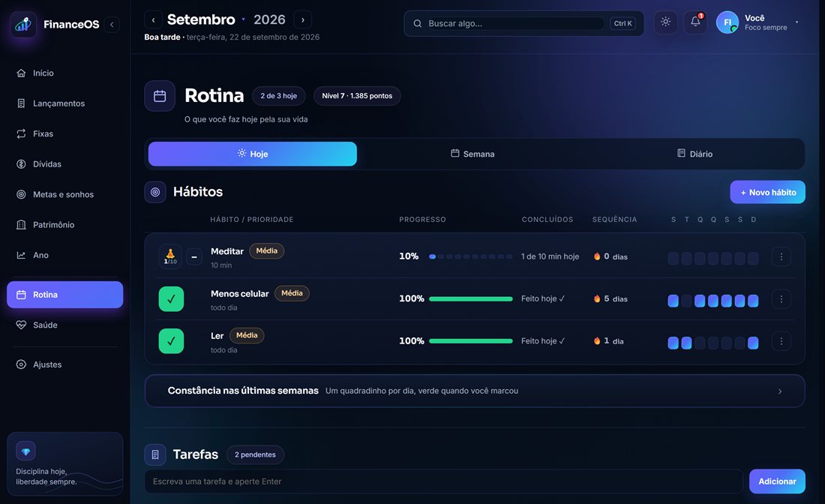Click the task input Escreva uma tarefa

click(444, 481)
